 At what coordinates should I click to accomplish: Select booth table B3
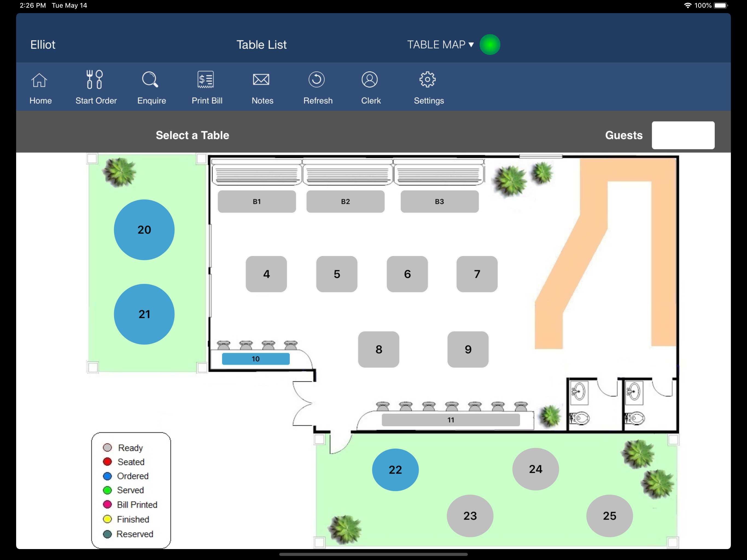click(439, 202)
